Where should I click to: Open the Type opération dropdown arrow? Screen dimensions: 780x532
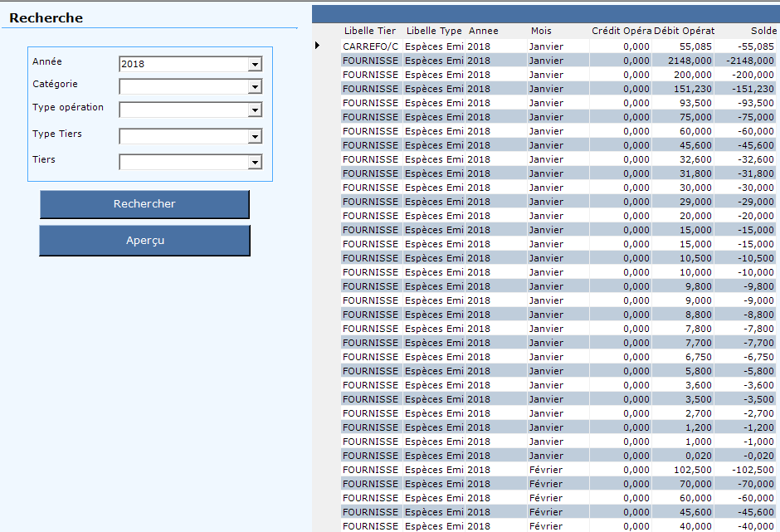coord(255,110)
